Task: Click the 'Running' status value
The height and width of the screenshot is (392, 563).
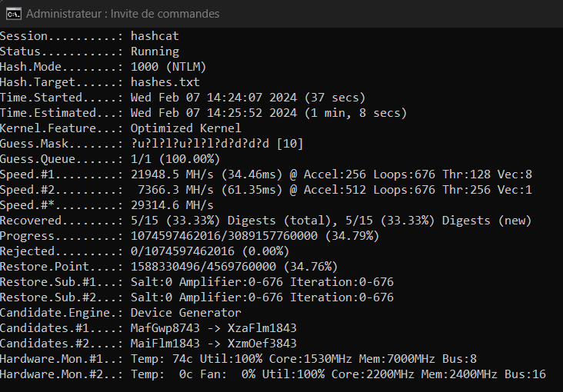Action: [x=155, y=51]
